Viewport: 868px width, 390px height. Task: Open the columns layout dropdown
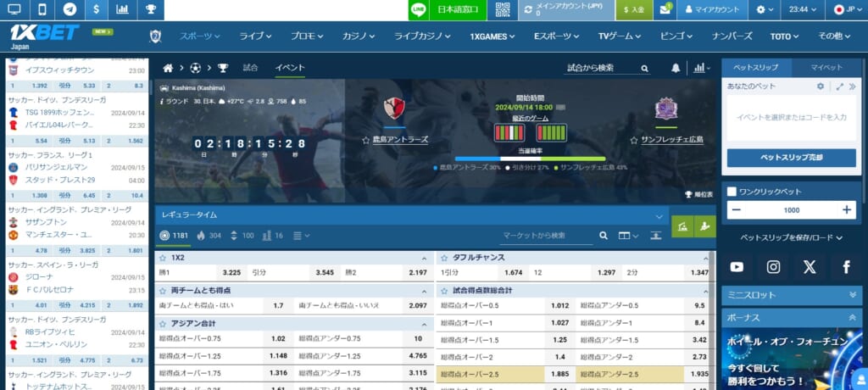[x=628, y=236]
